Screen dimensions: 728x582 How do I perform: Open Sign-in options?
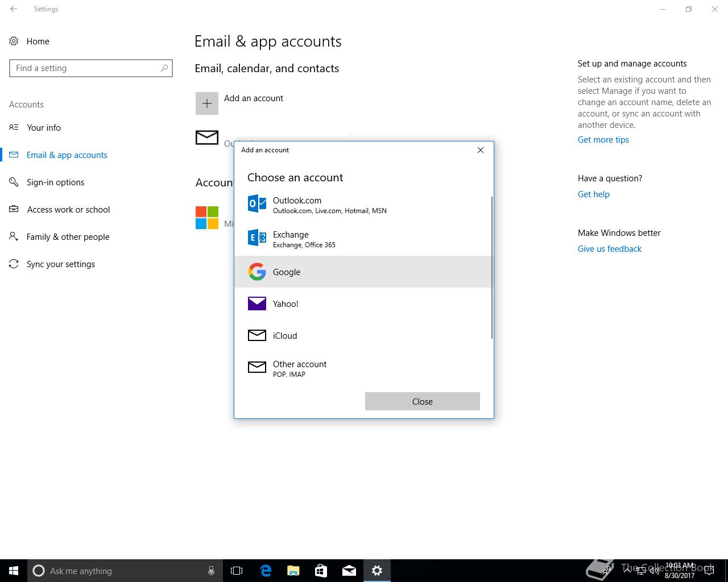tap(55, 182)
